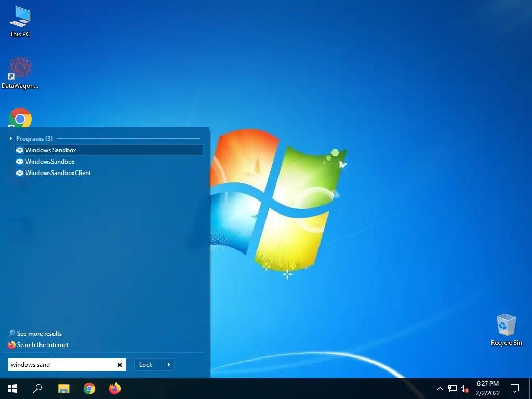
Task: Click the Lock button
Action: coord(146,365)
